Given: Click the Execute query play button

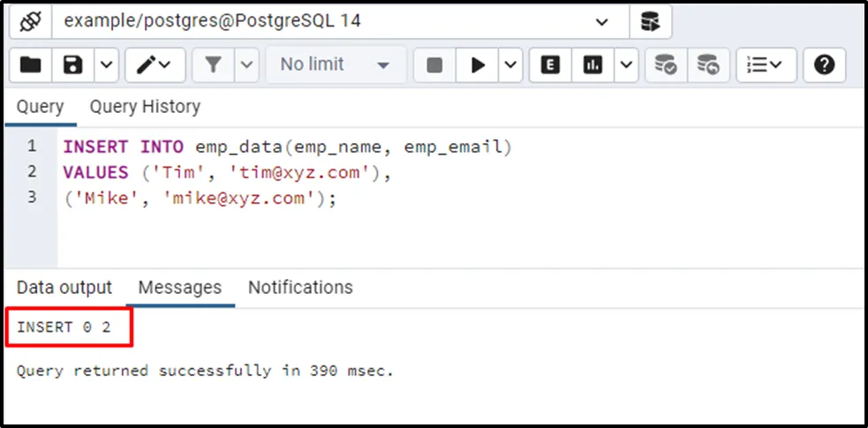Looking at the screenshot, I should point(478,64).
